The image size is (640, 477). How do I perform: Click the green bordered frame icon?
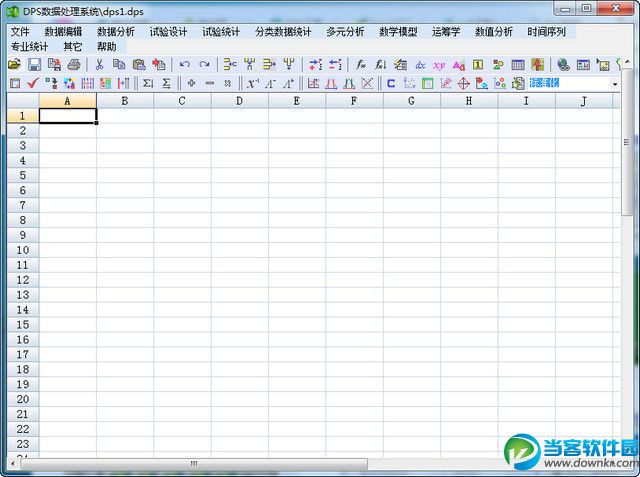(x=427, y=84)
